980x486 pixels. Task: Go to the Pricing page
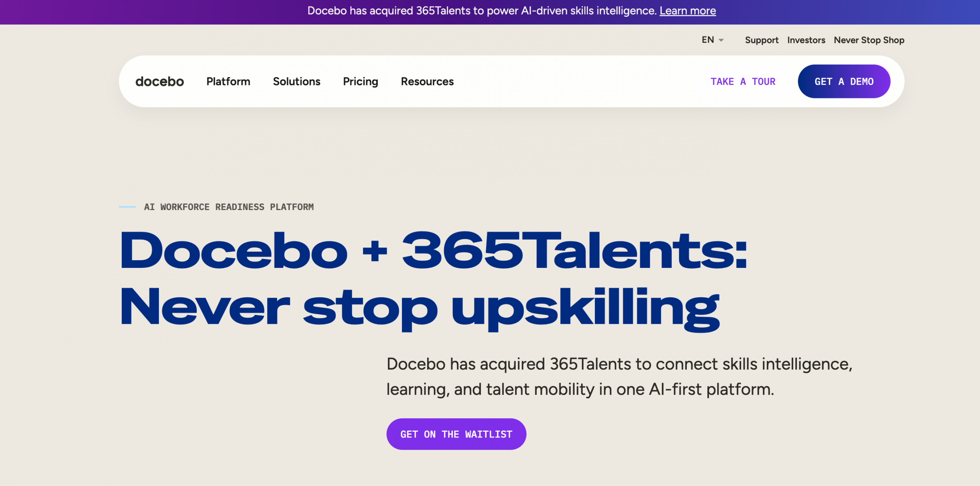360,82
